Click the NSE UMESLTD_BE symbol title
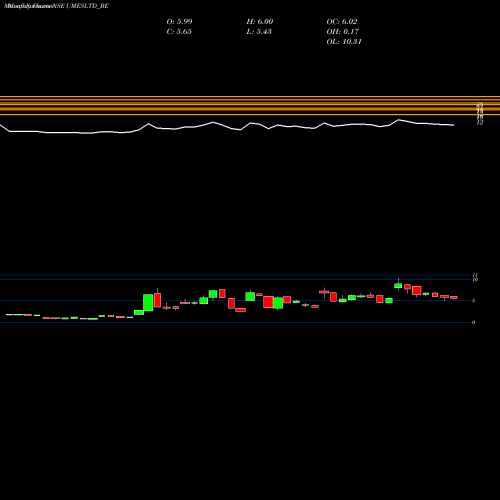The image size is (500, 500). pos(80,6)
